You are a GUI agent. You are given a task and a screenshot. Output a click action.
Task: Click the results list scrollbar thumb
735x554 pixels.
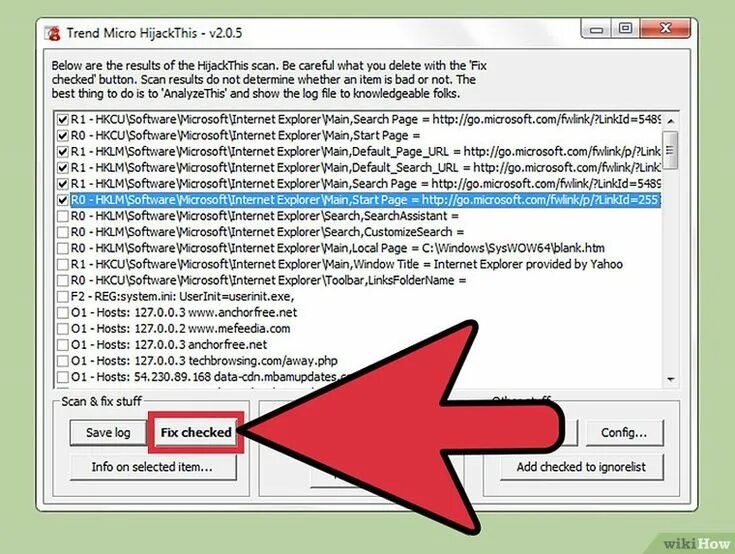click(x=671, y=150)
